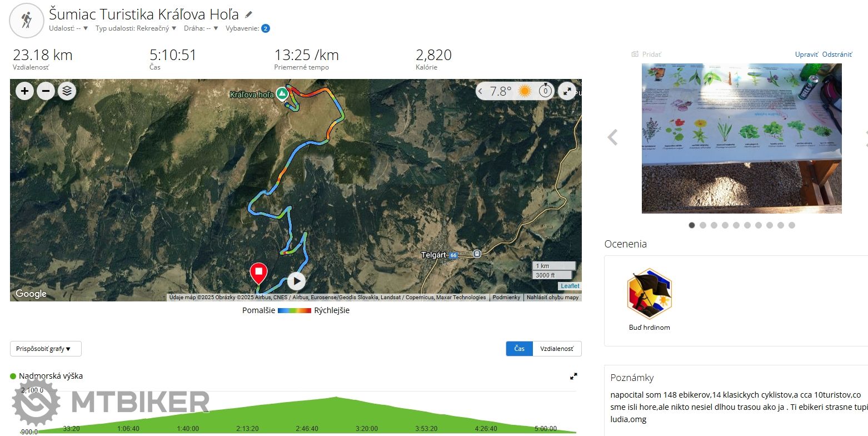Show the previous photo with left arrow
868x436 pixels.
click(612, 137)
